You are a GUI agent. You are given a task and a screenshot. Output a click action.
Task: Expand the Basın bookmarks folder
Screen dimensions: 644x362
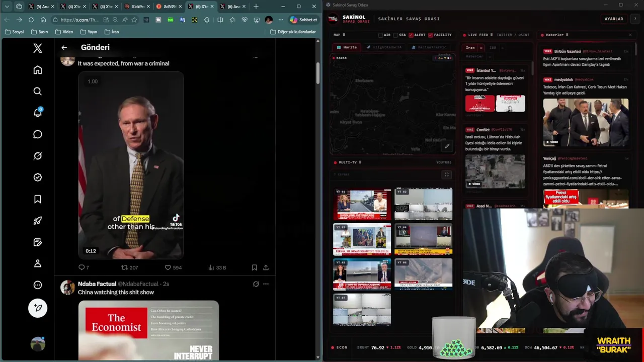39,32
